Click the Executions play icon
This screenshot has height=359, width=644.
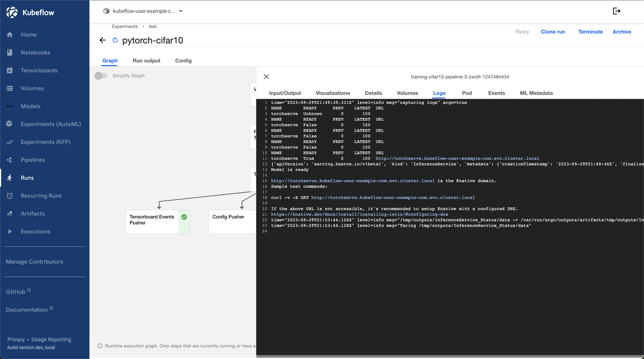point(10,232)
